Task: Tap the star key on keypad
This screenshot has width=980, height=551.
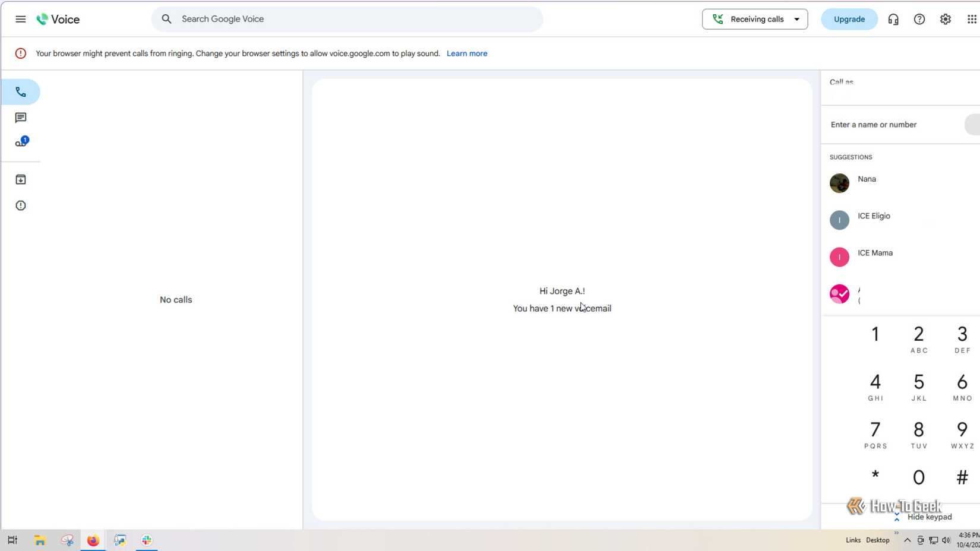Action: coord(875,476)
